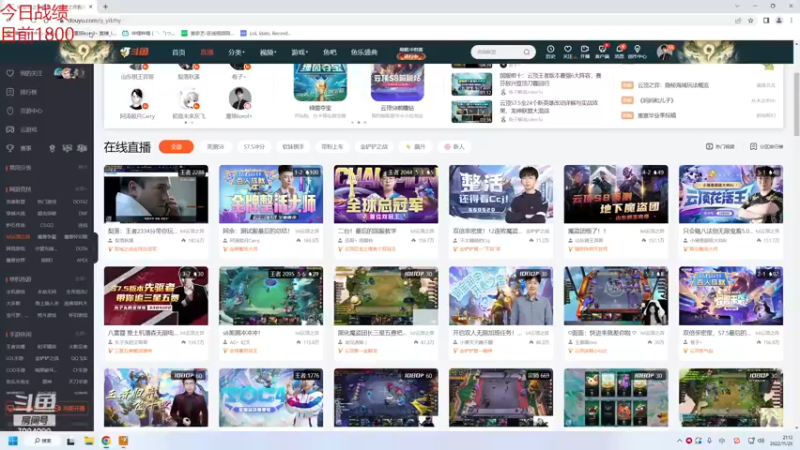The image size is (800, 450).
Task: Open the 王者 2095 gameplay stream thumbnail
Action: pyautogui.click(x=271, y=296)
